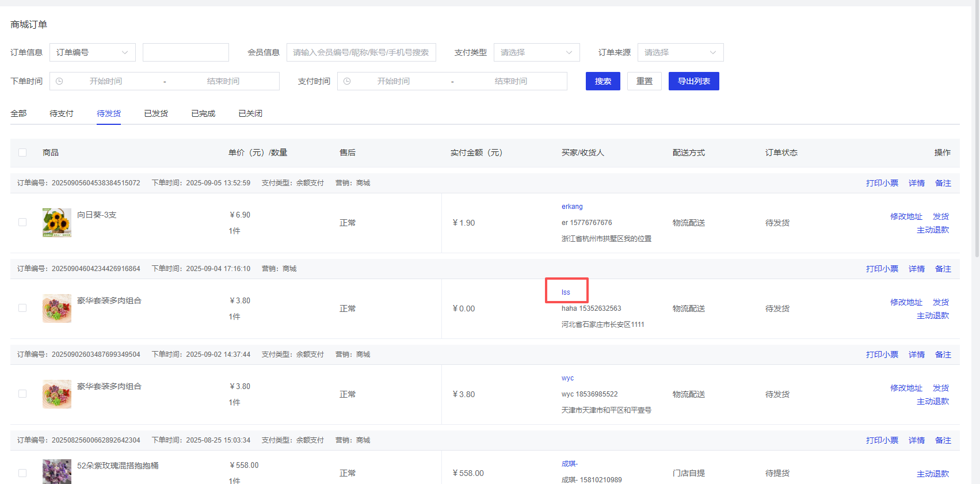Click the 会员信息 search input
Screen dimensions: 980x484
[x=361, y=52]
